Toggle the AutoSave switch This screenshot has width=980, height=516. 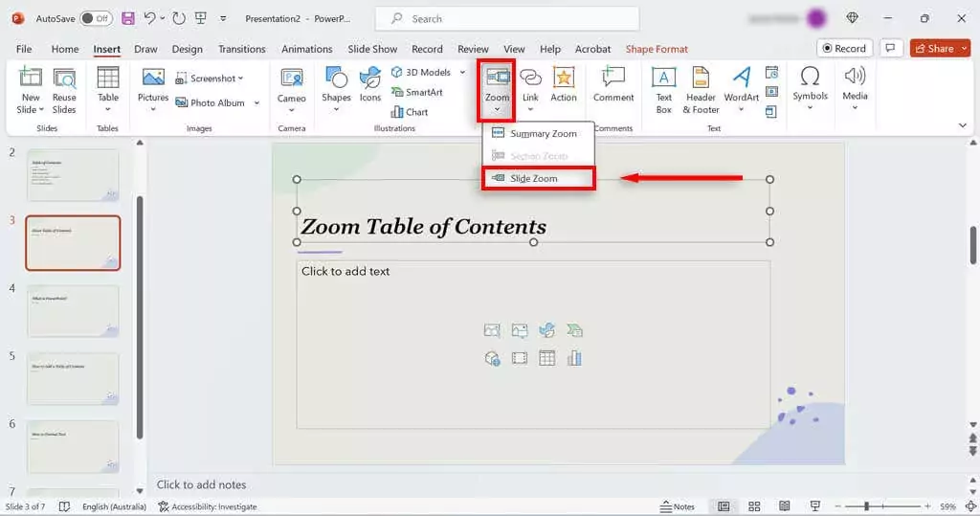click(x=96, y=19)
